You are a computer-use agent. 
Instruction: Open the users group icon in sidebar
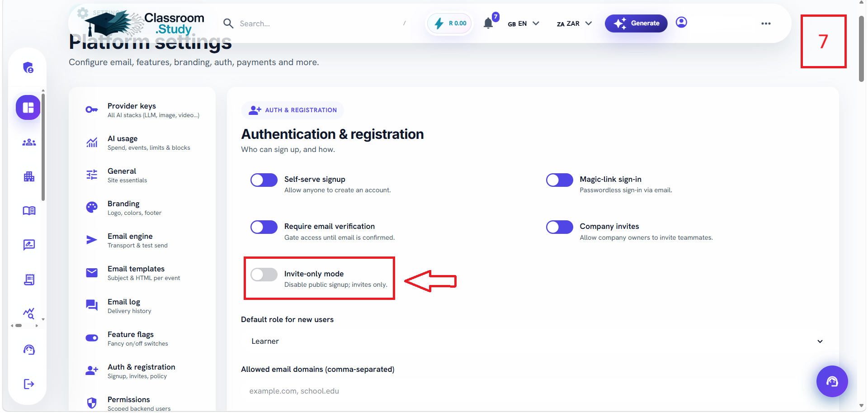(29, 142)
